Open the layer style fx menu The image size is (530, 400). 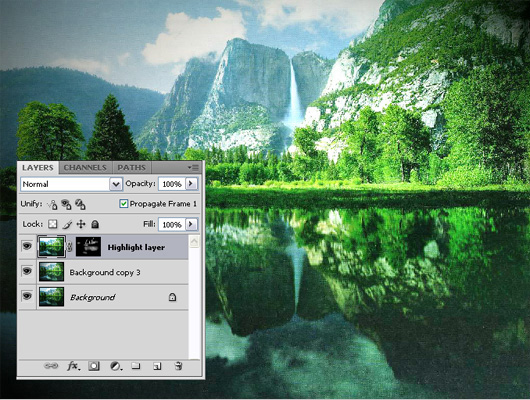tap(73, 366)
